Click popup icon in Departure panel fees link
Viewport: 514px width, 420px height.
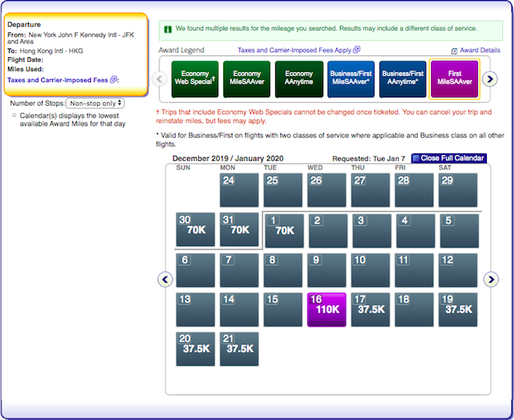[113, 79]
